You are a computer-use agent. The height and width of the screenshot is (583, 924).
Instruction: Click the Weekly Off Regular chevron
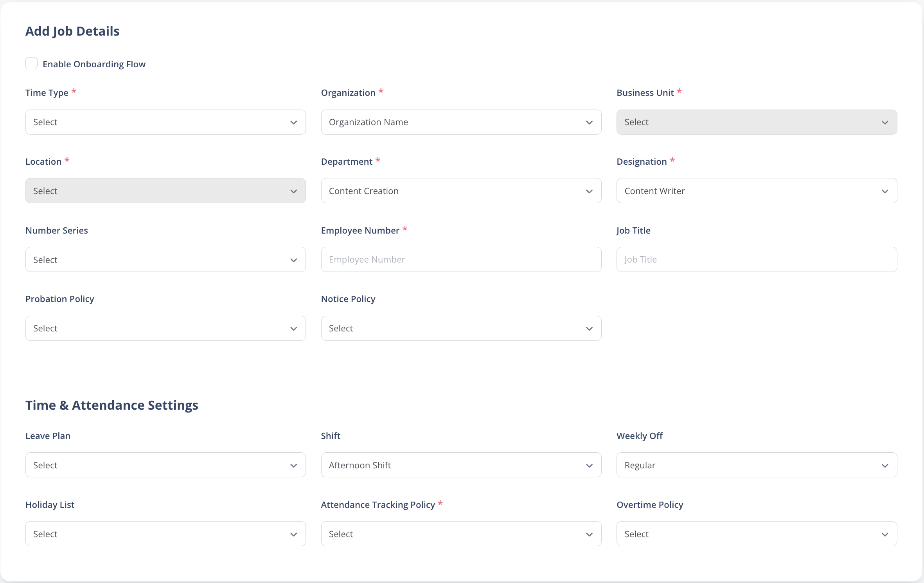[885, 466]
